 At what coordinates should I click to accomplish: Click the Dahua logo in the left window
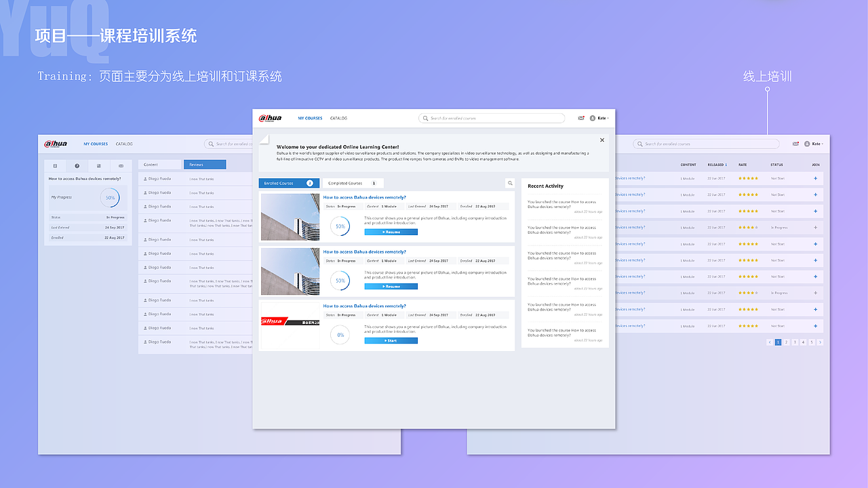click(56, 144)
